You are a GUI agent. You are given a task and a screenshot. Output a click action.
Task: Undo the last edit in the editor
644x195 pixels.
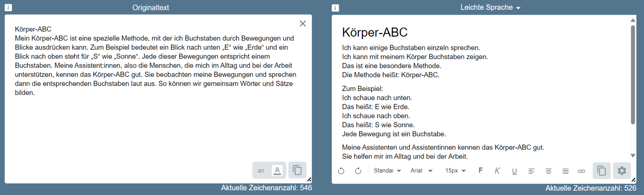click(x=341, y=171)
